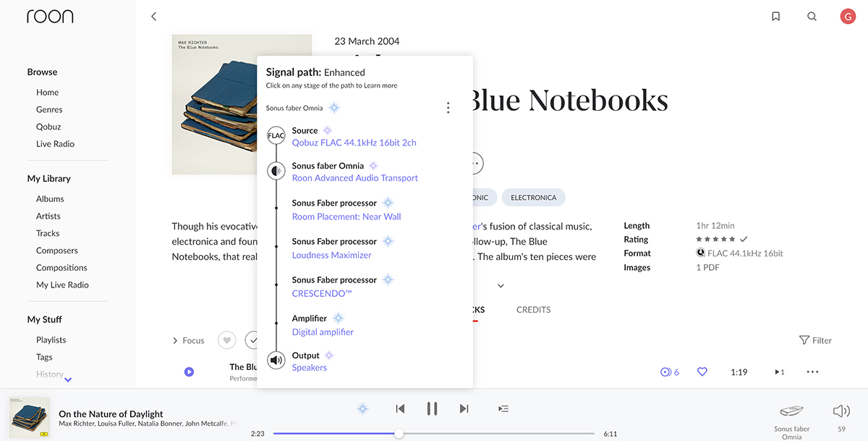Image resolution: width=868 pixels, height=441 pixels.
Task: Click the ELECTRONICA genre tag
Action: tap(534, 198)
